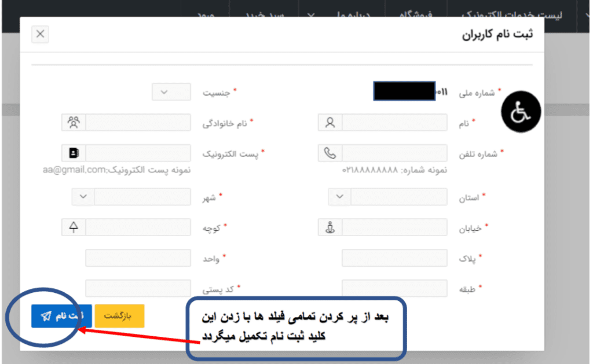The image size is (593, 364).
Task: Close the ثبت نام کاربران dialog
Action: 40,34
